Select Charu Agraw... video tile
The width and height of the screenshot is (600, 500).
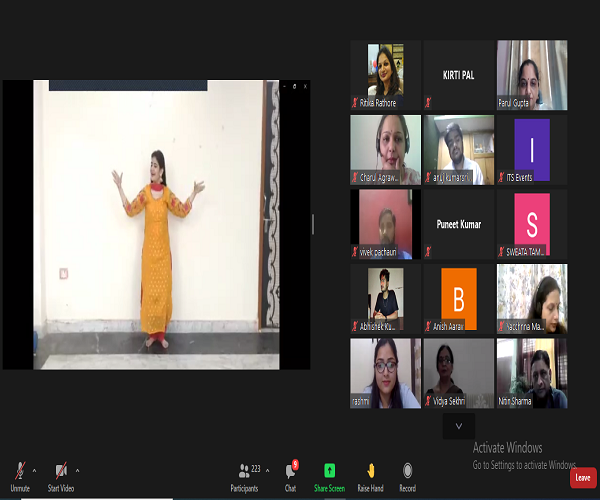pos(385,150)
